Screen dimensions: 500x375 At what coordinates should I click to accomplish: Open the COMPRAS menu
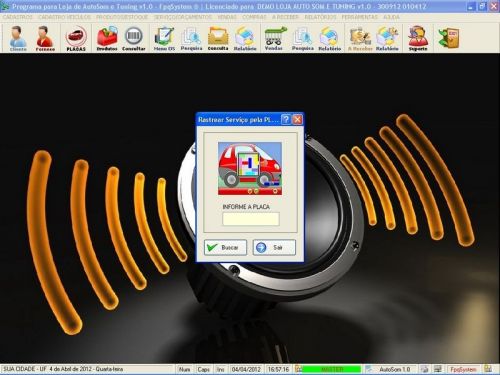(254, 17)
